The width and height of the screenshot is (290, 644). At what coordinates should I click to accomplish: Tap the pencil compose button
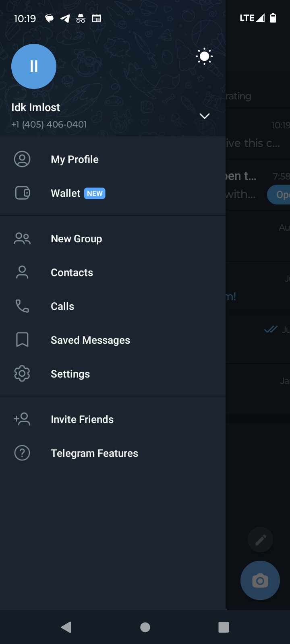[x=261, y=540]
